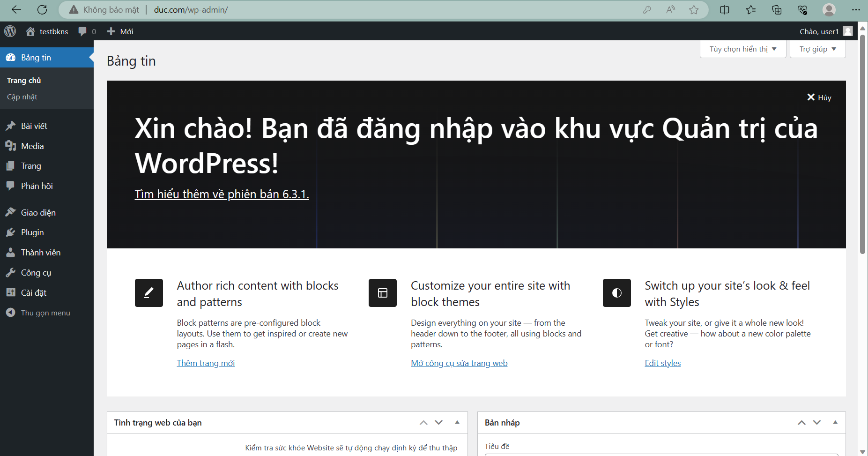Open the Phản hồi comments menu
868x456 pixels.
coord(47,186)
